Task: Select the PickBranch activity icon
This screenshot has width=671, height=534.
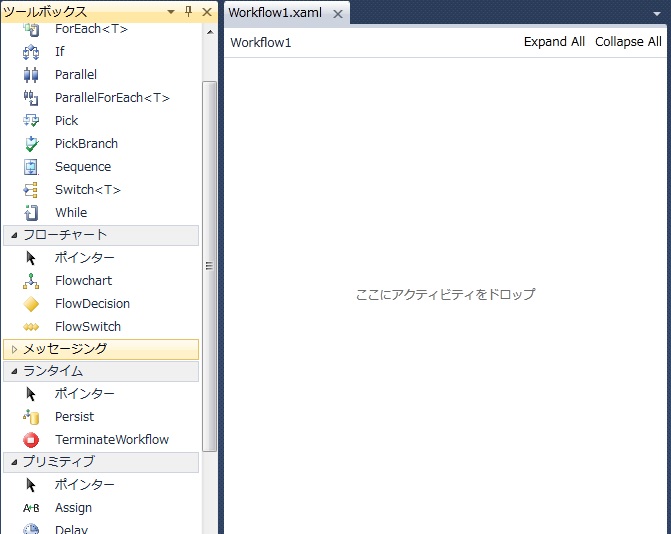Action: click(x=31, y=144)
